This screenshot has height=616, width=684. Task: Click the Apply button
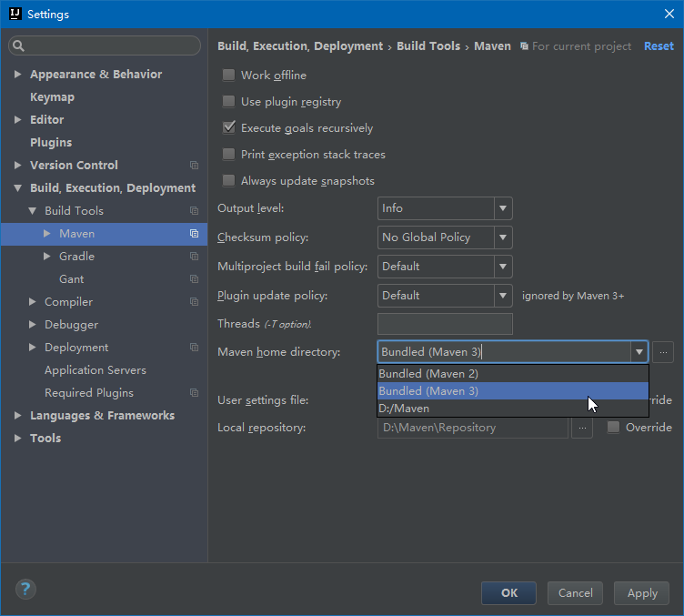tap(641, 593)
